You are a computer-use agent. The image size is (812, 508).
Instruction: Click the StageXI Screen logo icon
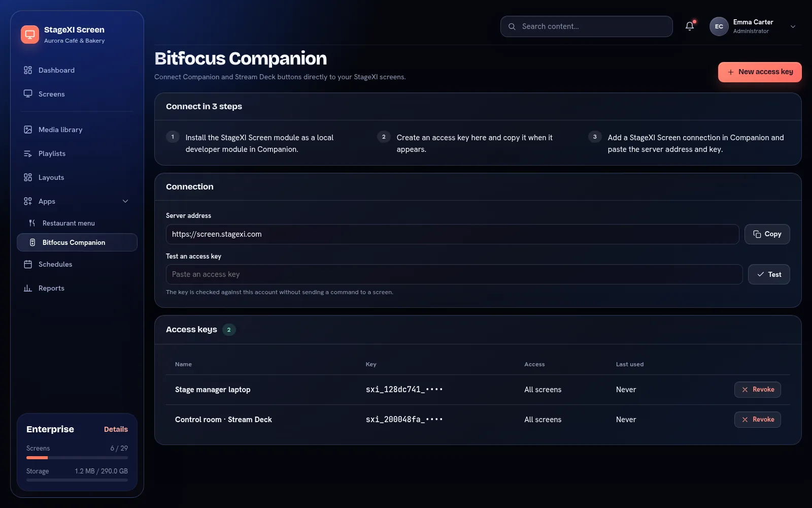click(x=30, y=35)
